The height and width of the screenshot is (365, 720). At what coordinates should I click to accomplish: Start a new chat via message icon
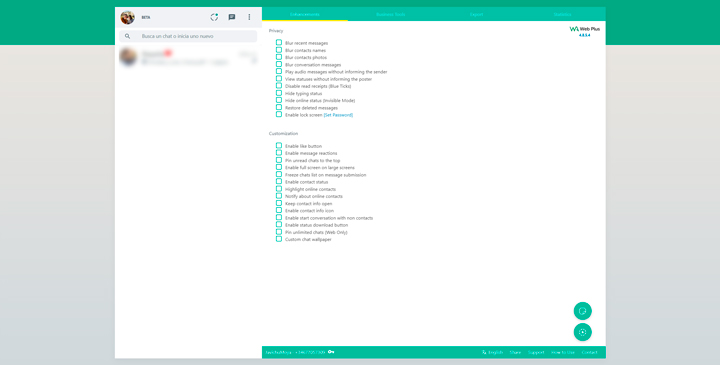[232, 17]
